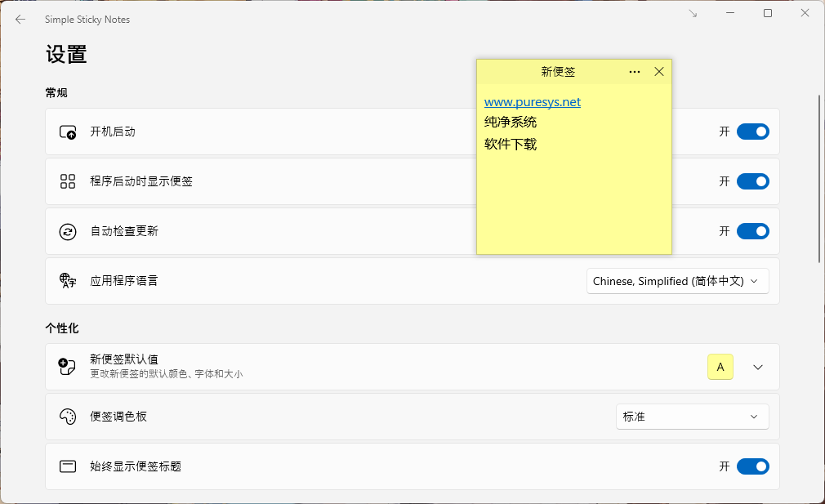Screen dimensions: 825x504
Task: Click the 便签调色板 palette icon
Action: [67, 417]
